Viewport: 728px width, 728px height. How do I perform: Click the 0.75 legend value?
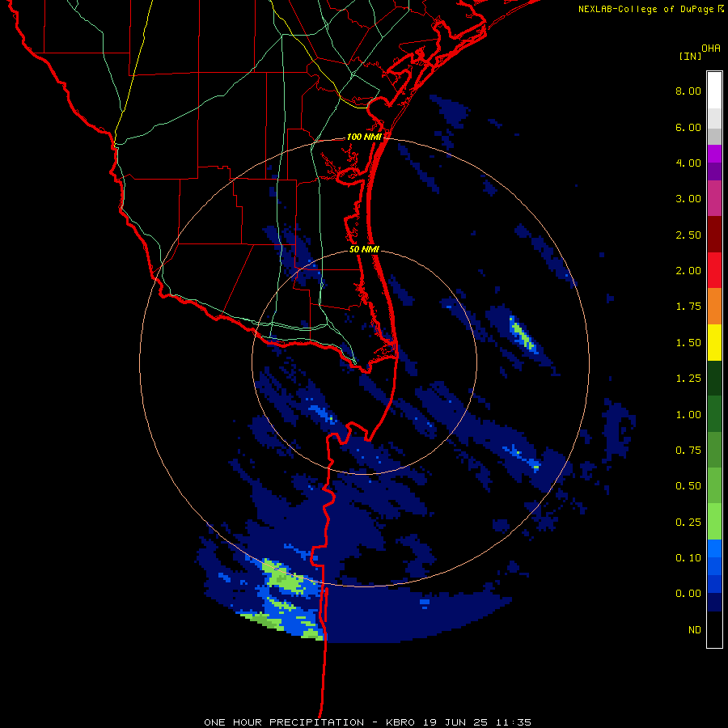(688, 451)
